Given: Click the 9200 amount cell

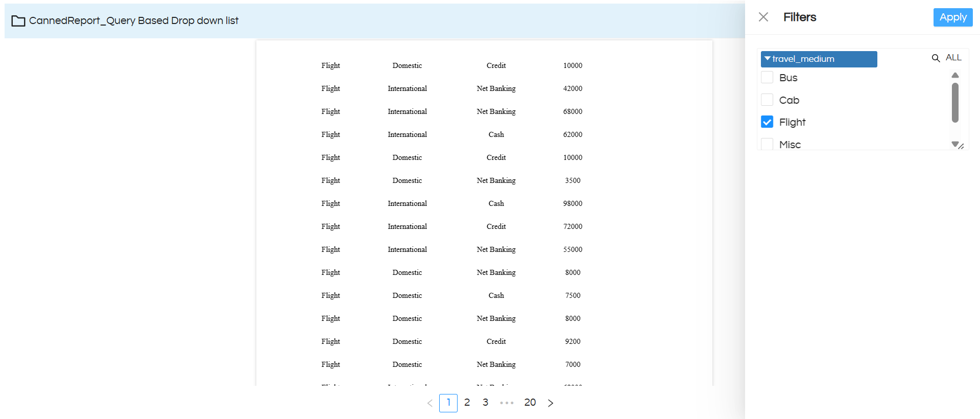Looking at the screenshot, I should (x=572, y=341).
